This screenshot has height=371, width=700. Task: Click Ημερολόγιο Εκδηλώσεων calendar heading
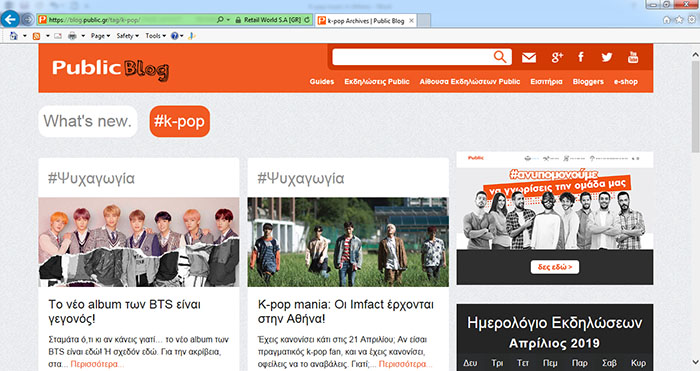[555, 323]
